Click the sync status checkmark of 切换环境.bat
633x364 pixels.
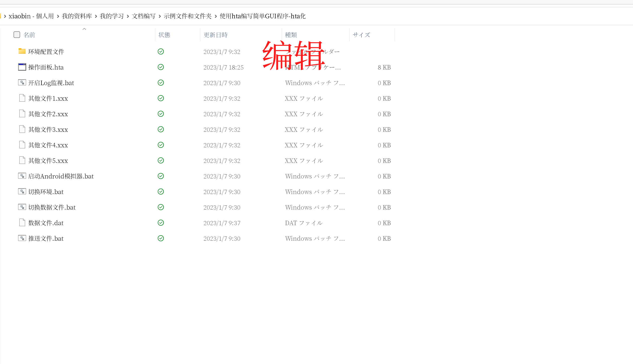click(161, 192)
